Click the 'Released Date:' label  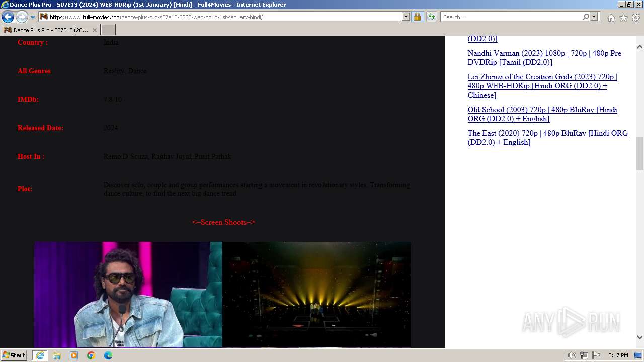click(x=40, y=128)
